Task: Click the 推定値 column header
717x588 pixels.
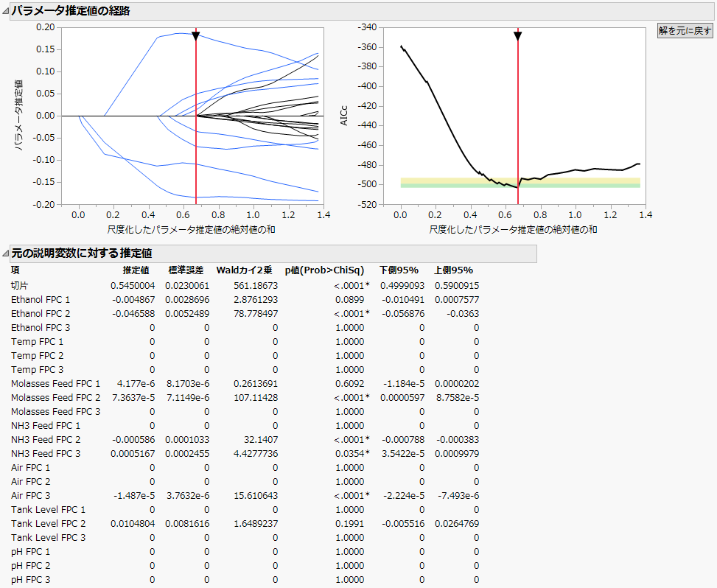Action: coord(136,270)
